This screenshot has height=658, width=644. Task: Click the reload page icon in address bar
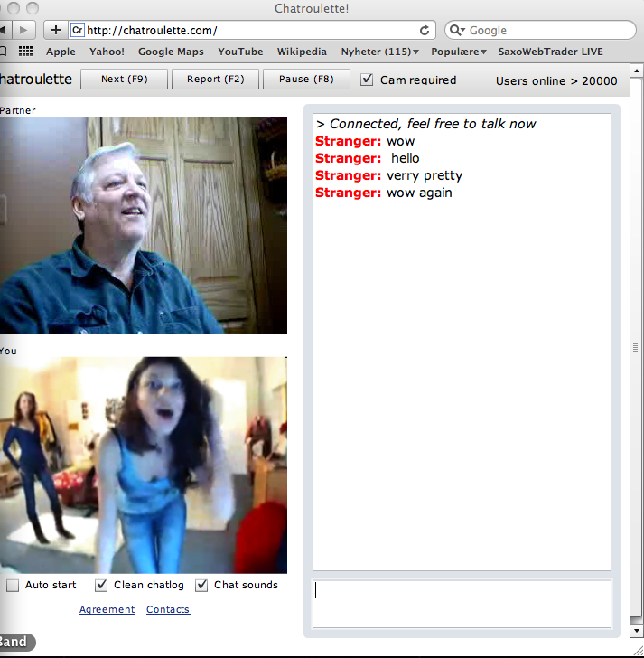click(425, 30)
